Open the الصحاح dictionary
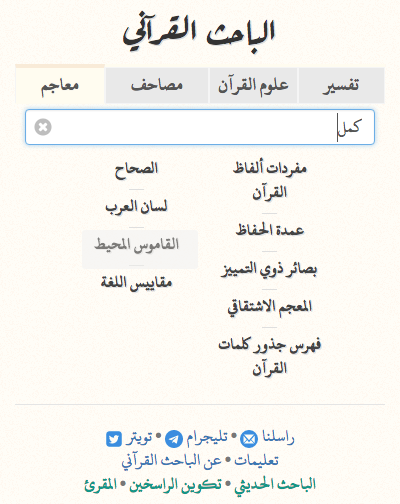 pyautogui.click(x=136, y=169)
